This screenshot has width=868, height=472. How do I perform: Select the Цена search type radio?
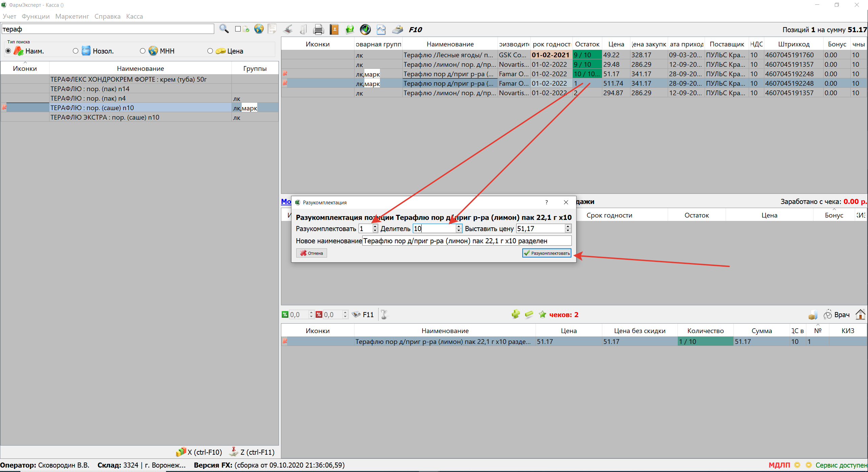point(210,51)
